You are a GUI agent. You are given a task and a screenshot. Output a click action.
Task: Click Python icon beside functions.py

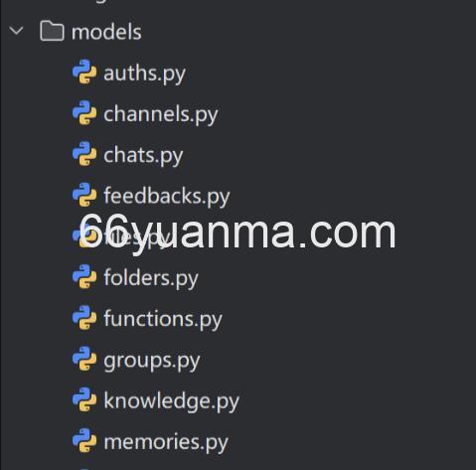point(84,318)
